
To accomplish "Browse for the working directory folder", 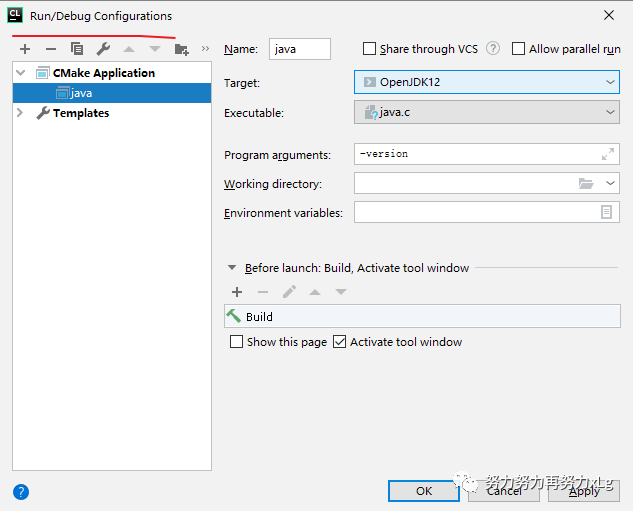I will pyautogui.click(x=586, y=183).
